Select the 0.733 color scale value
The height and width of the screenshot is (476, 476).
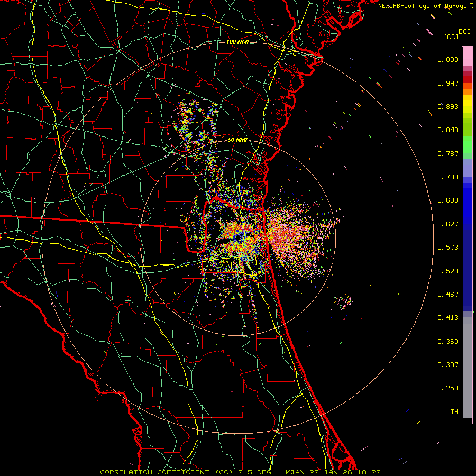coord(448,177)
